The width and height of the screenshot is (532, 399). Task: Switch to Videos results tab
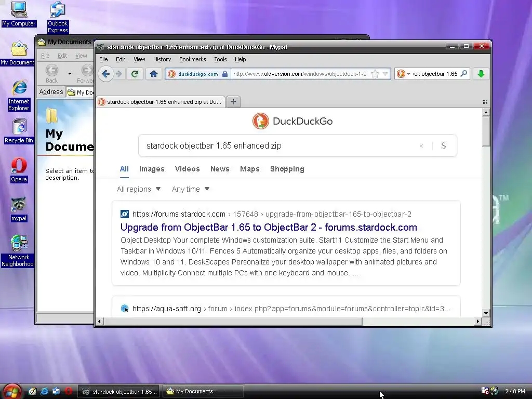pos(187,169)
